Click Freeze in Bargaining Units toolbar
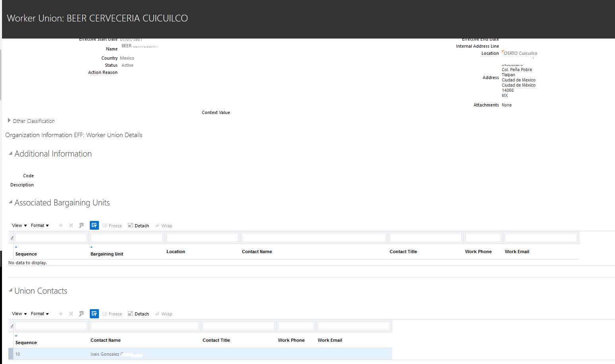Viewport: 615px width, 364px height. (x=112, y=226)
